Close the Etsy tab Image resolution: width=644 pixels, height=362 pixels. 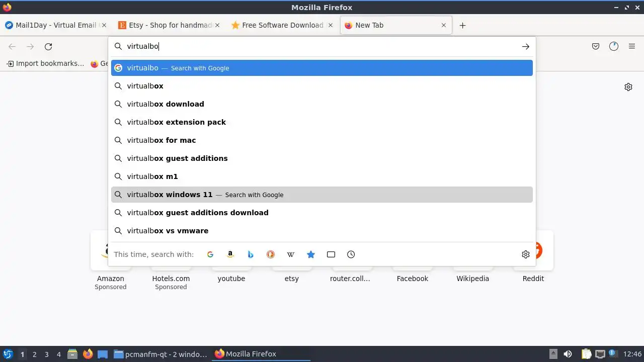[217, 25]
